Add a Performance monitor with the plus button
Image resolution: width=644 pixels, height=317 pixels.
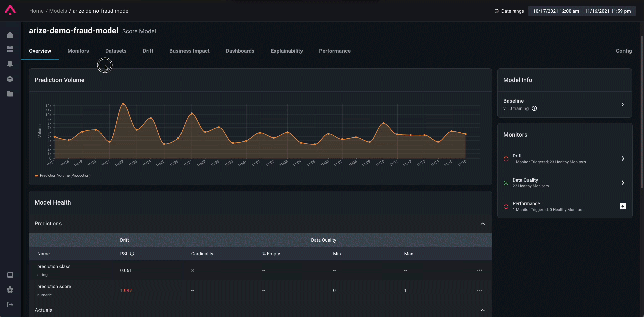click(x=622, y=206)
